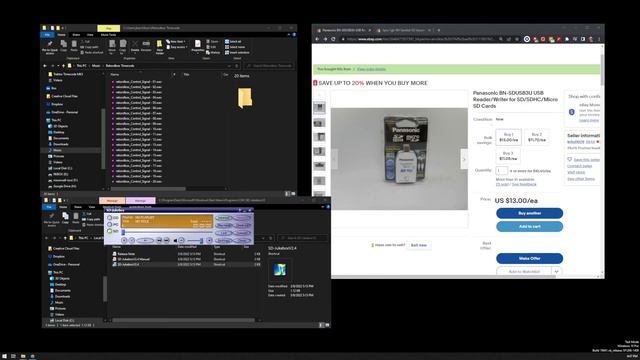
Task: Click the speaker mute icon in SD-Jukebox player
Action: 175,240
